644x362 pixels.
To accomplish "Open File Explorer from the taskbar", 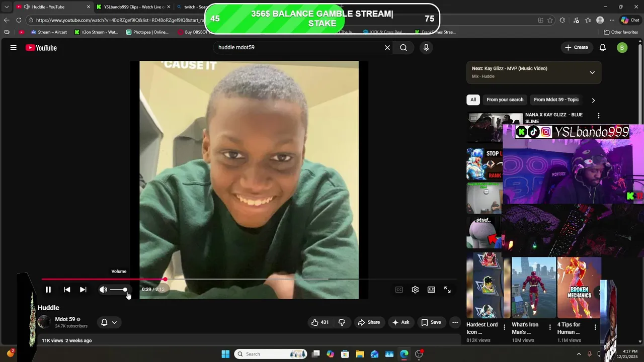I will [360, 354].
